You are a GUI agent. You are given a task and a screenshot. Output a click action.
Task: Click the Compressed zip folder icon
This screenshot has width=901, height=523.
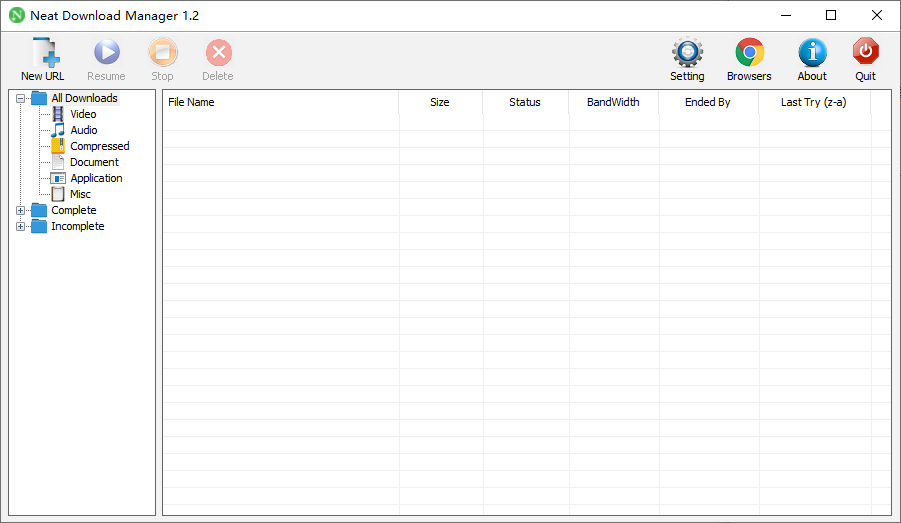tap(58, 146)
